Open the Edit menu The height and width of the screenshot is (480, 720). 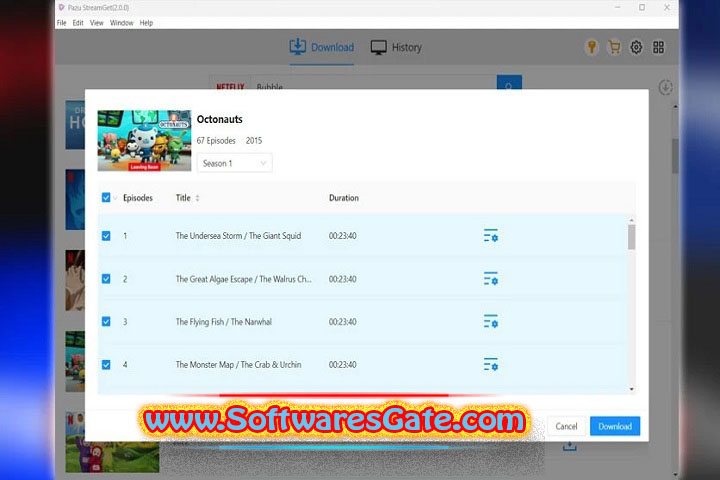(x=78, y=23)
